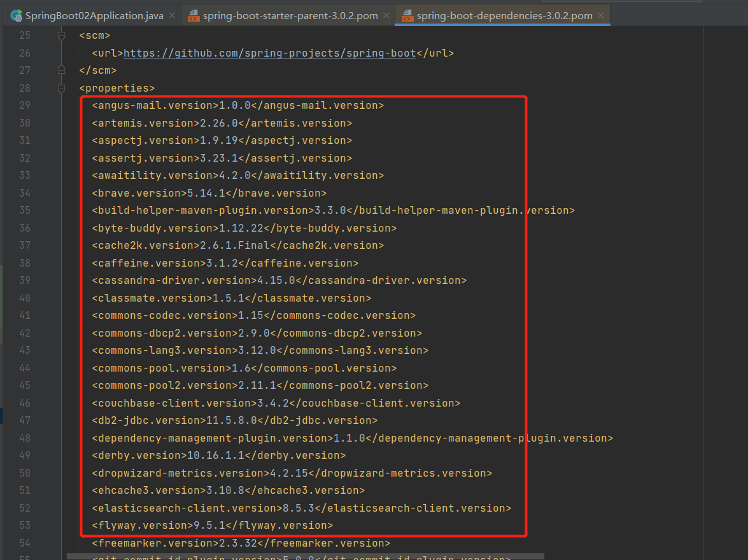
Task: Click the commons-pool2.version 2.11.1 line
Action: (260, 386)
